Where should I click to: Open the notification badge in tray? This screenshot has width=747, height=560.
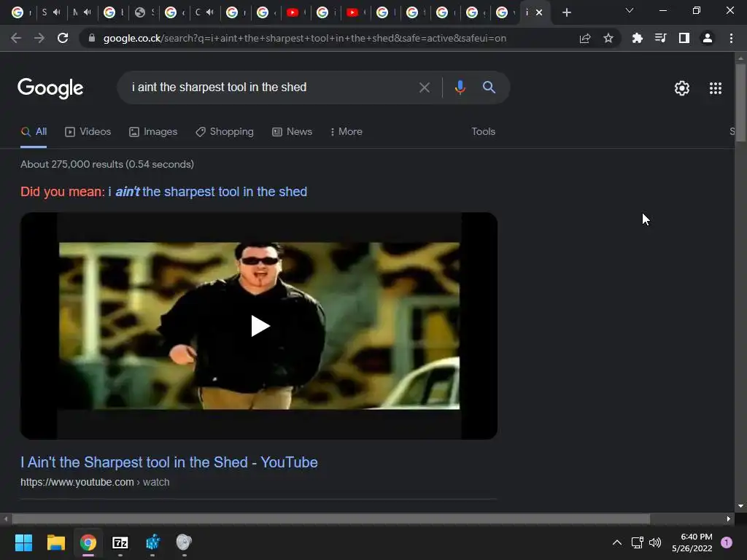(x=726, y=542)
